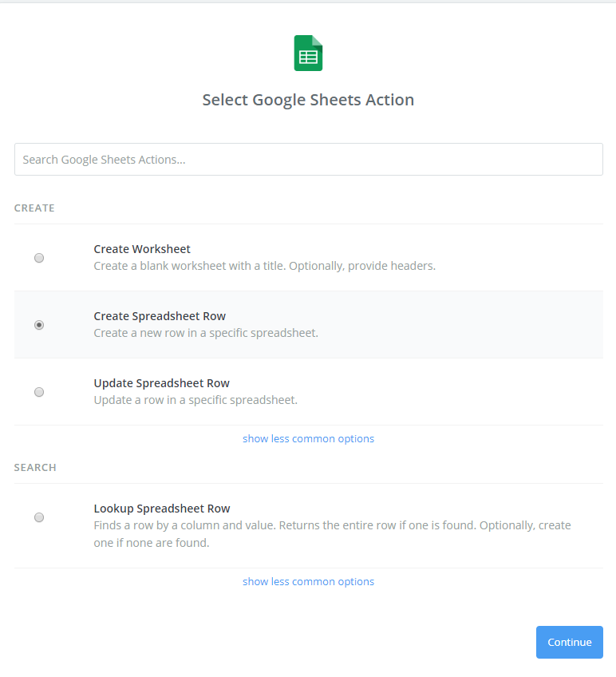
Task: Click 'Finds a row by a column and value' description
Action: [x=333, y=533]
